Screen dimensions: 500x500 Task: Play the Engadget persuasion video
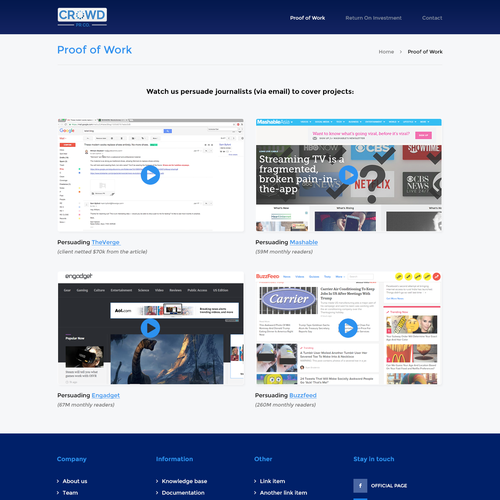[150, 328]
